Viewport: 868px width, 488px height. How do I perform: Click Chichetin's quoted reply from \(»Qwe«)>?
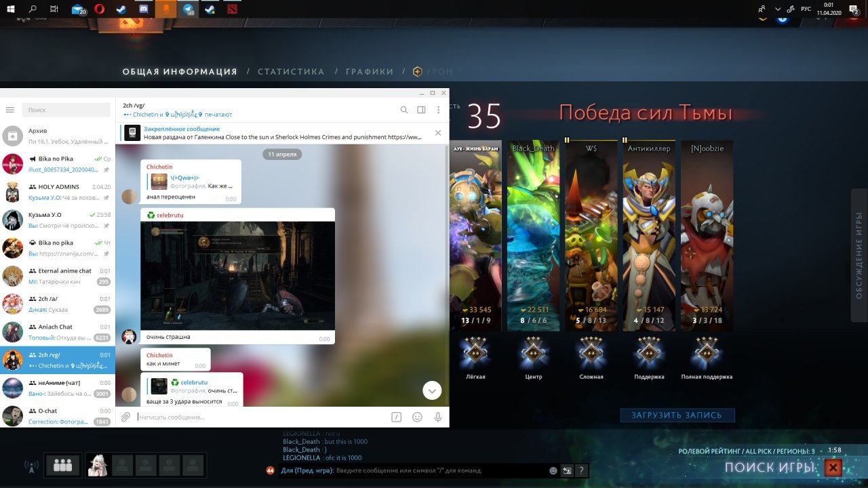click(192, 181)
